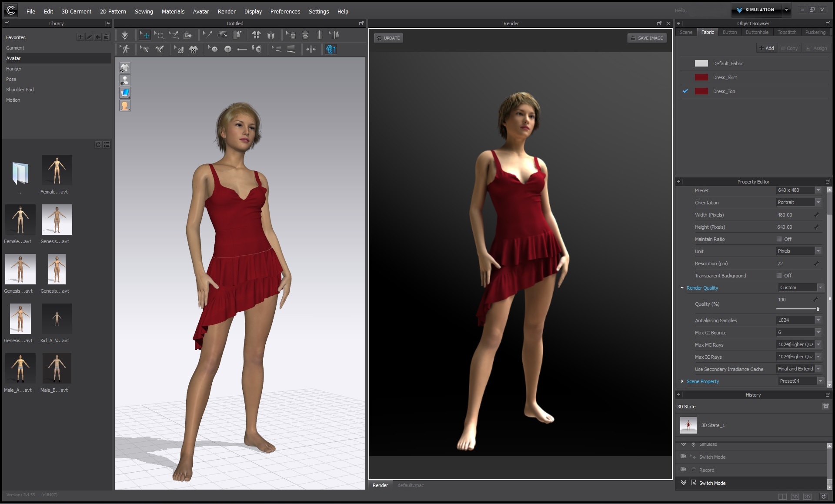Click the blue fabric surface display icon
This screenshot has width=835, height=504.
point(125,93)
